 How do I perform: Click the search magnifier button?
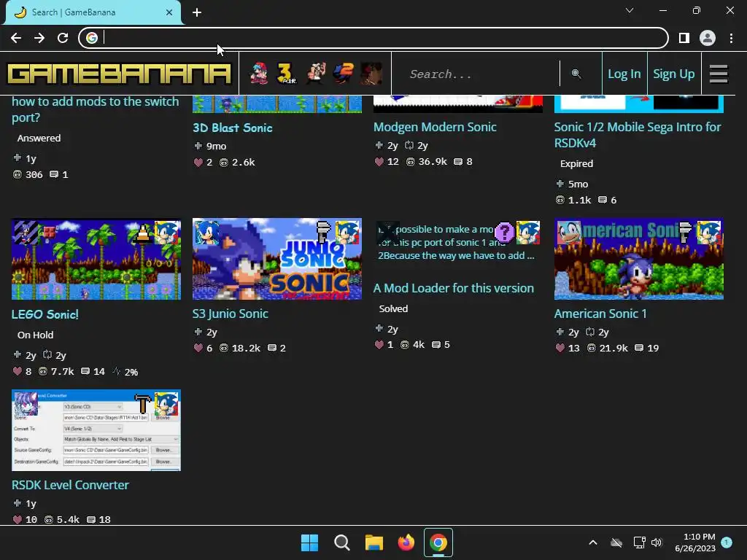(x=576, y=74)
